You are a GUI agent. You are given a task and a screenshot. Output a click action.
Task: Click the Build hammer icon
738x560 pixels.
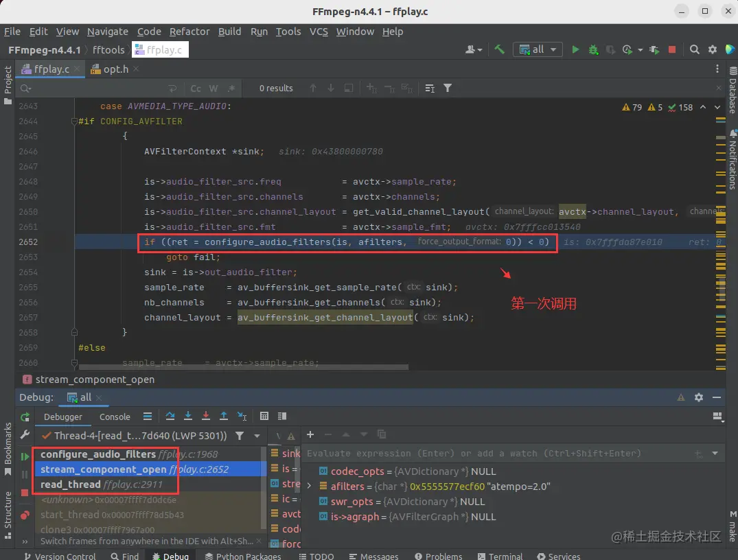click(x=499, y=49)
